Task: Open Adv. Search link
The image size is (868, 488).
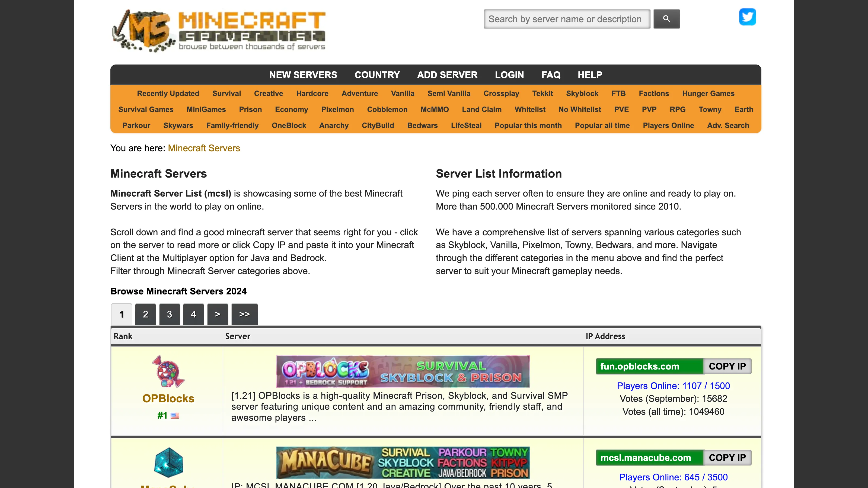Action: pyautogui.click(x=728, y=125)
